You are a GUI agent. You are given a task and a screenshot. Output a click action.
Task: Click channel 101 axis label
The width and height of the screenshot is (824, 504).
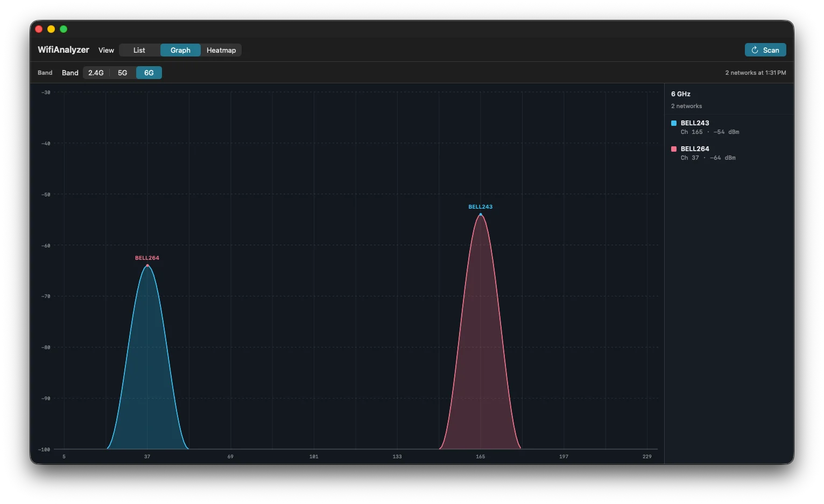pos(314,457)
